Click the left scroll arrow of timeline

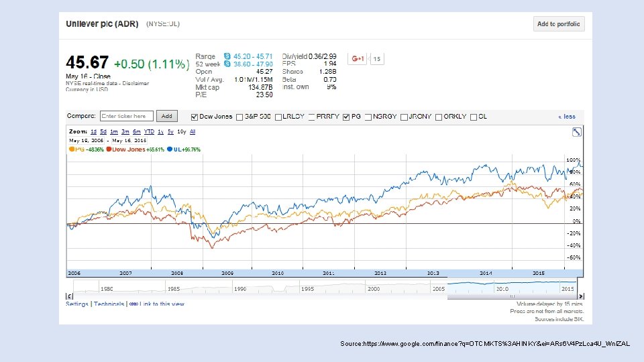click(69, 296)
